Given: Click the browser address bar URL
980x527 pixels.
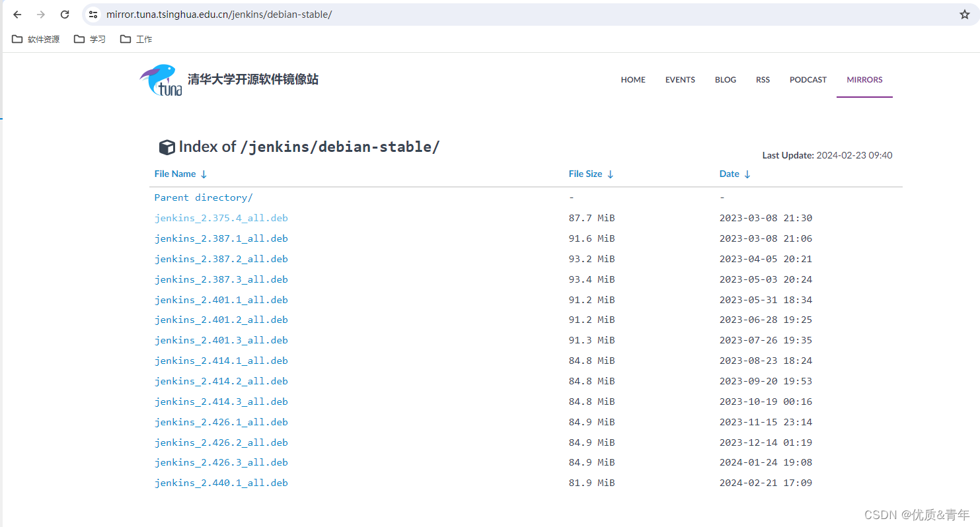Looking at the screenshot, I should click(x=219, y=15).
